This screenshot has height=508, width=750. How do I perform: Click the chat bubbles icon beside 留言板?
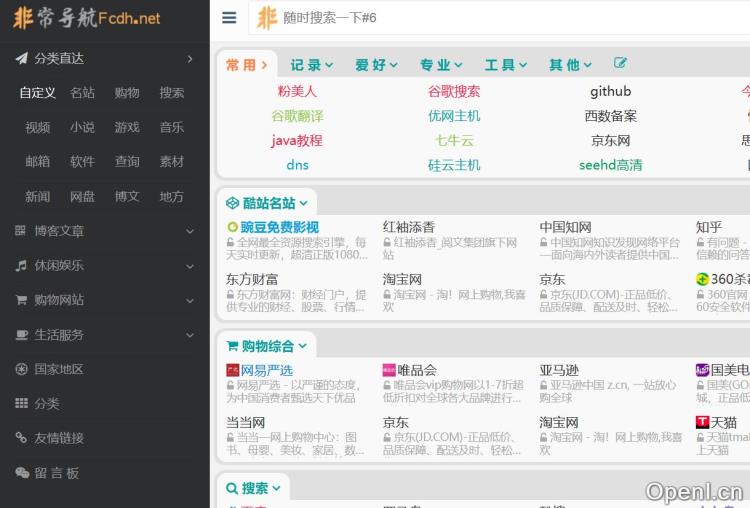pos(22,473)
